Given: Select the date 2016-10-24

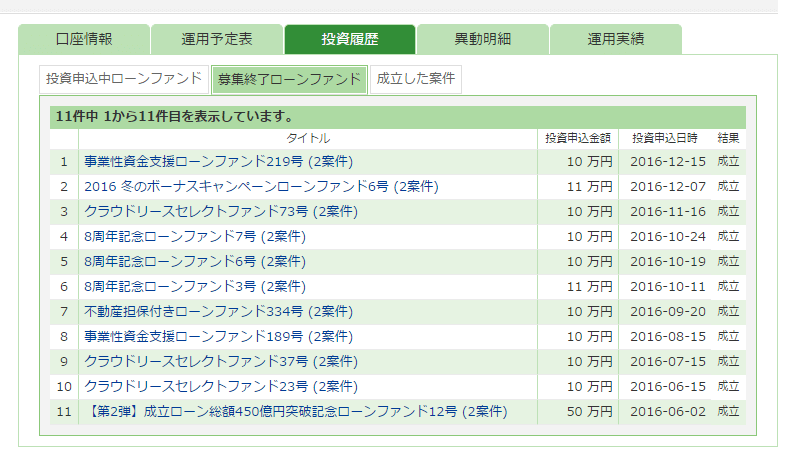Looking at the screenshot, I should tap(668, 237).
